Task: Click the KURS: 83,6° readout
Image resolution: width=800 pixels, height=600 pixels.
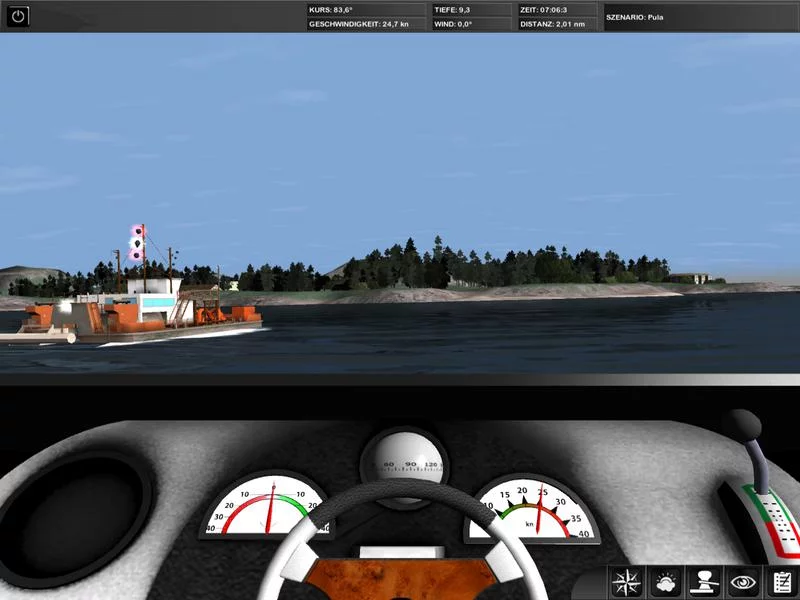Action: pos(366,10)
